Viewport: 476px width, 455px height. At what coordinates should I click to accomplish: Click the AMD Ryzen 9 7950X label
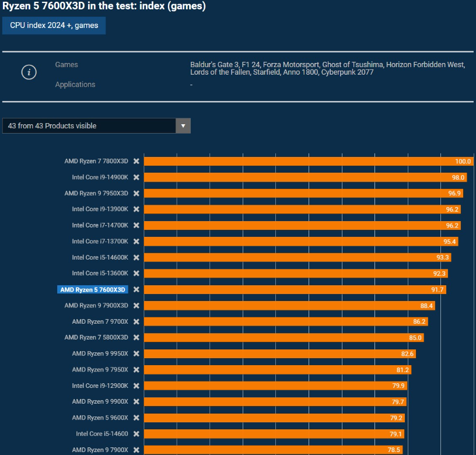tap(100, 370)
